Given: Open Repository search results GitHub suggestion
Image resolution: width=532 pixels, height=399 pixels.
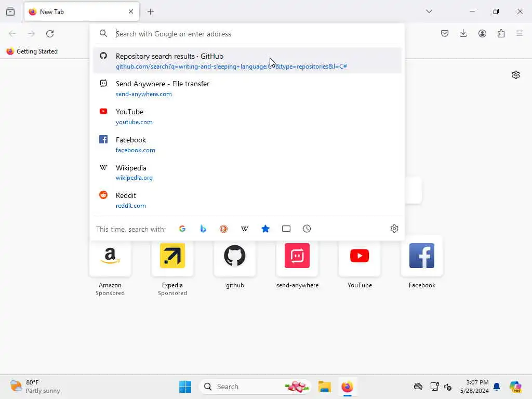Looking at the screenshot, I should point(247,61).
